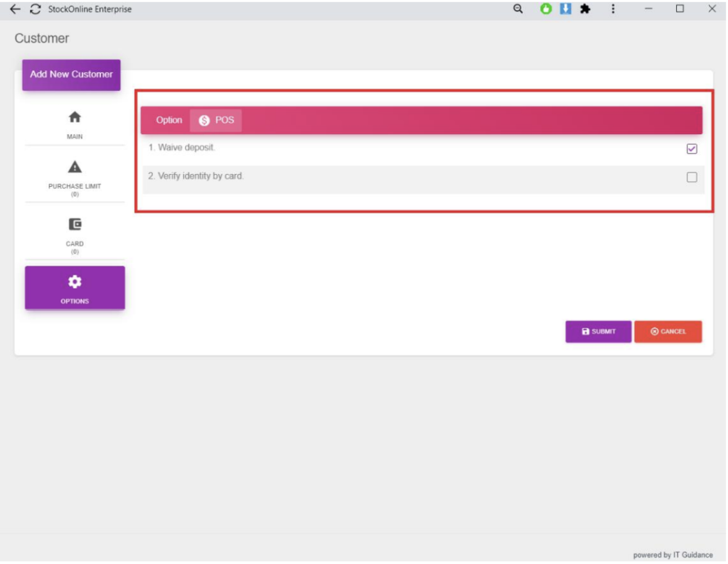Open Purchase Limit via the warning triangle icon
The image size is (728, 564).
point(75,168)
